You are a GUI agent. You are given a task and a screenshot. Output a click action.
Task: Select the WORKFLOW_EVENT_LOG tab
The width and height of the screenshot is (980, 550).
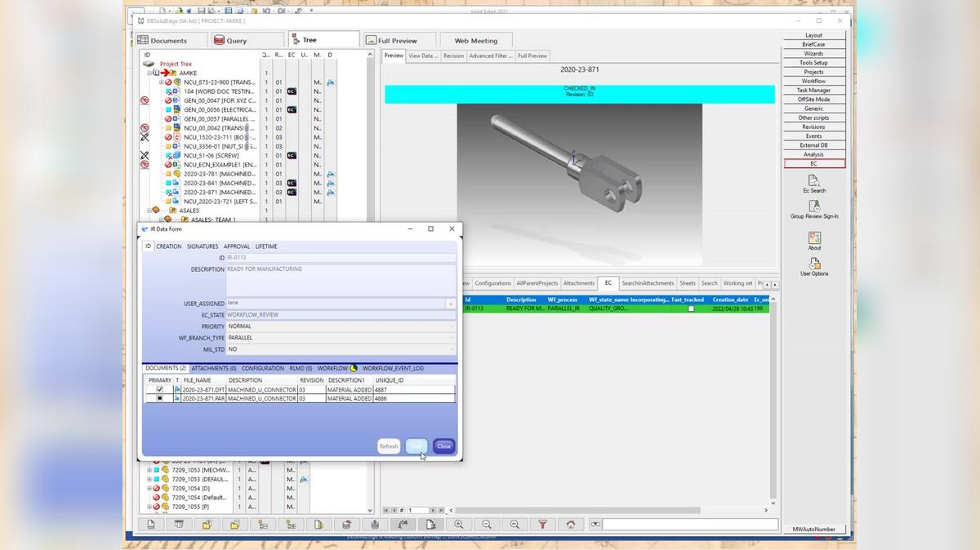[x=393, y=368]
